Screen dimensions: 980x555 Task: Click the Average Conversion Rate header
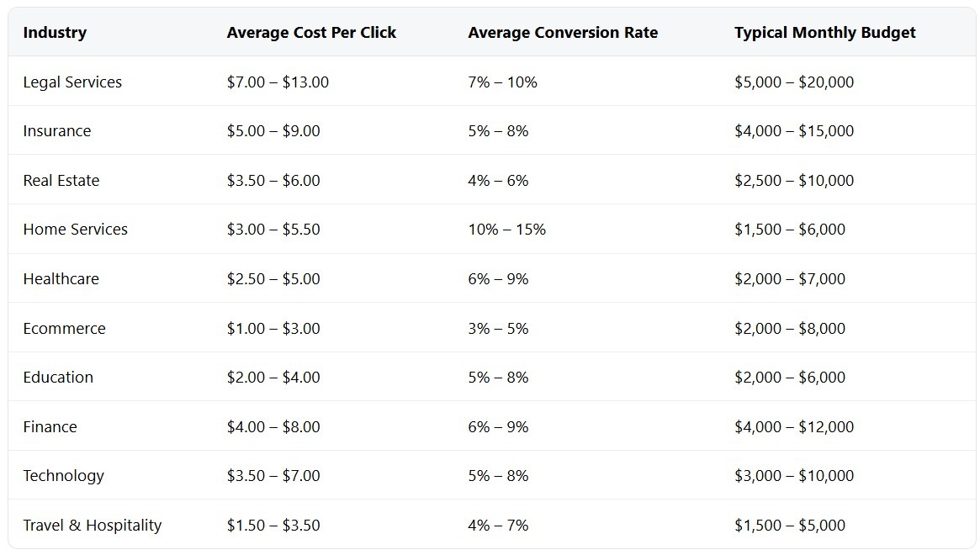(563, 33)
